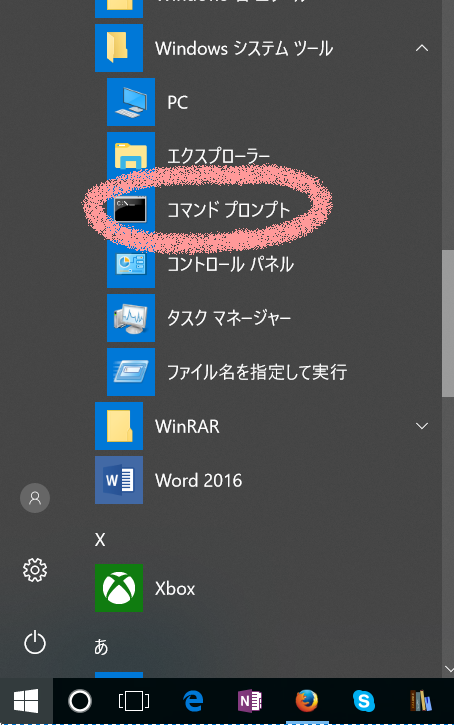This screenshot has width=454, height=725.
Task: Click the Xbox label
Action: pos(175,589)
